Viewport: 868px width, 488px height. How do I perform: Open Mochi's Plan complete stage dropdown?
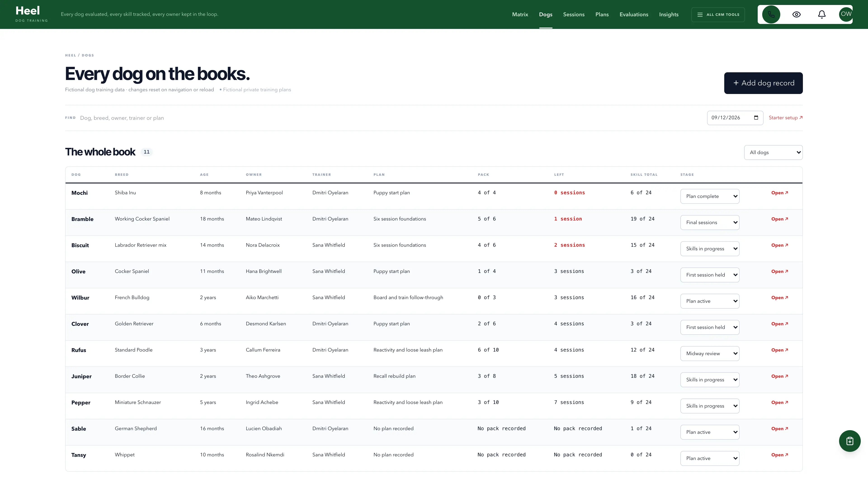point(710,196)
